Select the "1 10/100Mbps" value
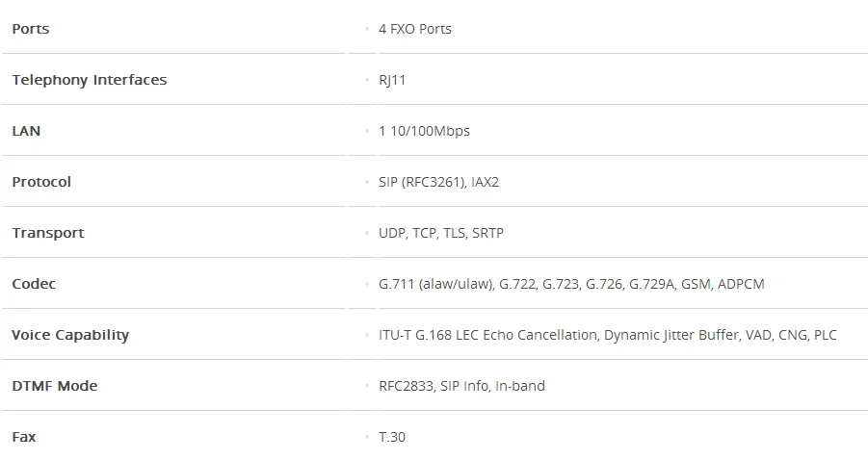The image size is (868, 460). 424,131
